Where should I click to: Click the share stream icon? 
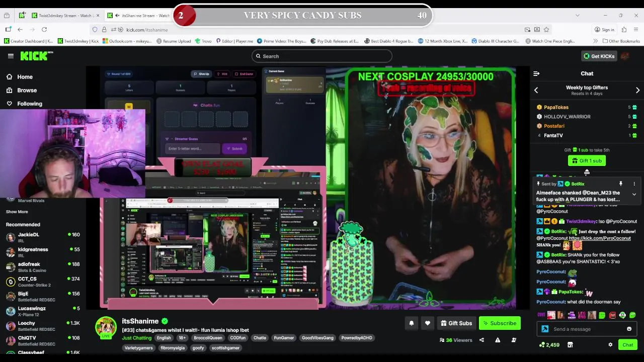[481, 340]
